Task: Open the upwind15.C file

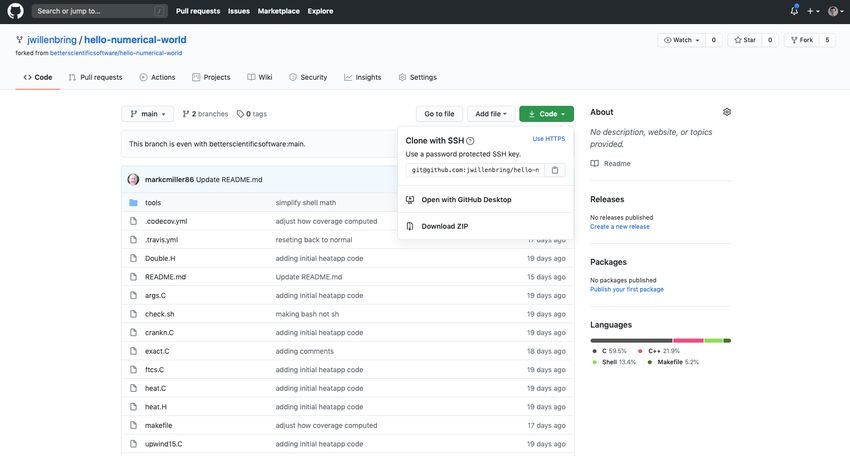Action: click(164, 444)
